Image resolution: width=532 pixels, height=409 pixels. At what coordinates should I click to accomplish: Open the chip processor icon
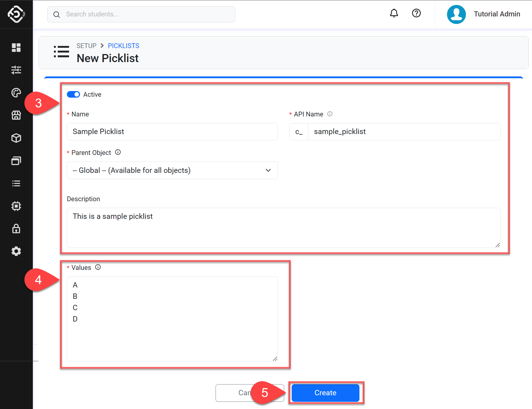[x=16, y=206]
